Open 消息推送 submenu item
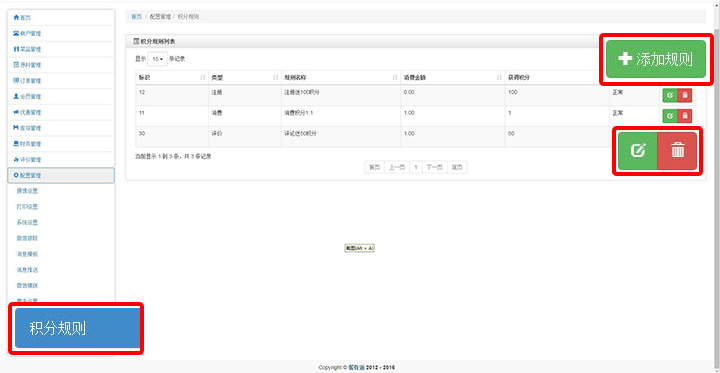The height and width of the screenshot is (373, 720). click(27, 270)
